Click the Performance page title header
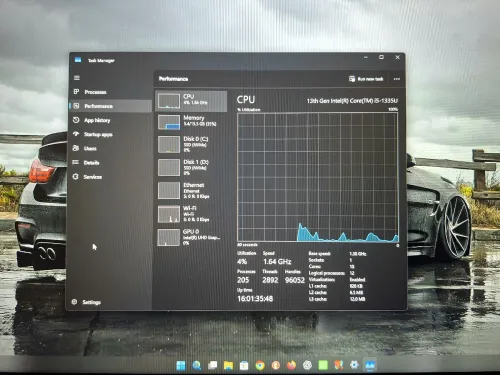 pos(173,79)
